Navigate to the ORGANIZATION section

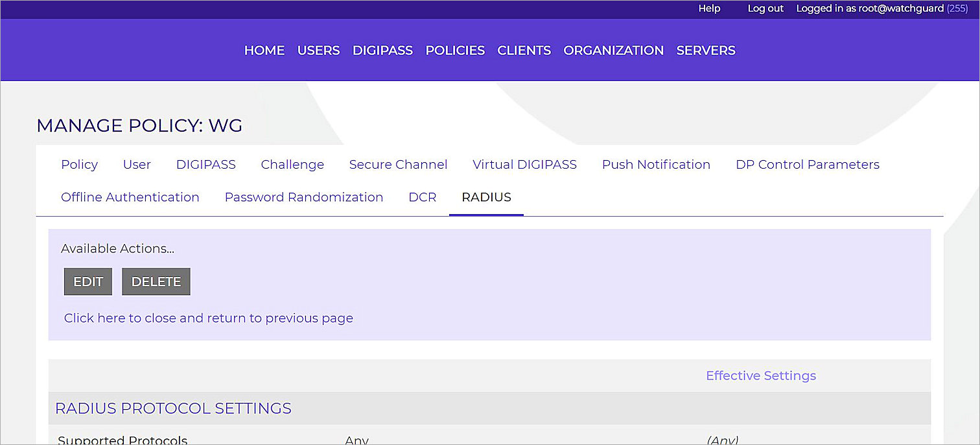[x=612, y=50]
